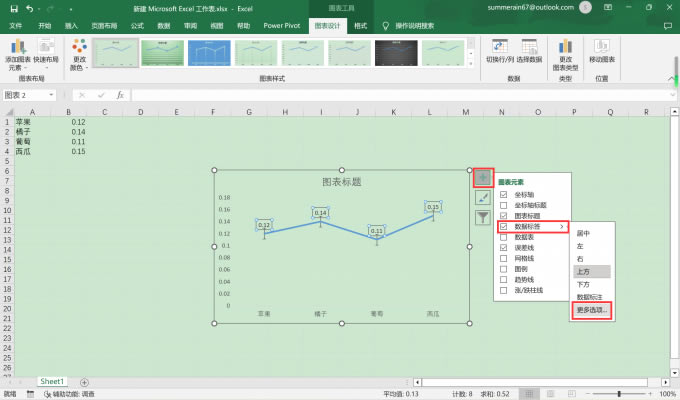The image size is (680, 400).
Task: Enable the 图例 checkbox
Action: point(505,268)
